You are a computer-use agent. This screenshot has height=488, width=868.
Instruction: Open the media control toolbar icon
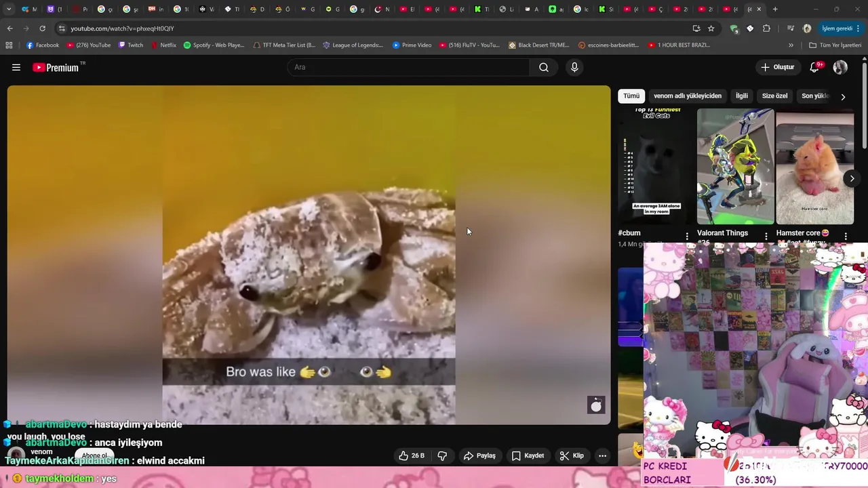pos(791,28)
